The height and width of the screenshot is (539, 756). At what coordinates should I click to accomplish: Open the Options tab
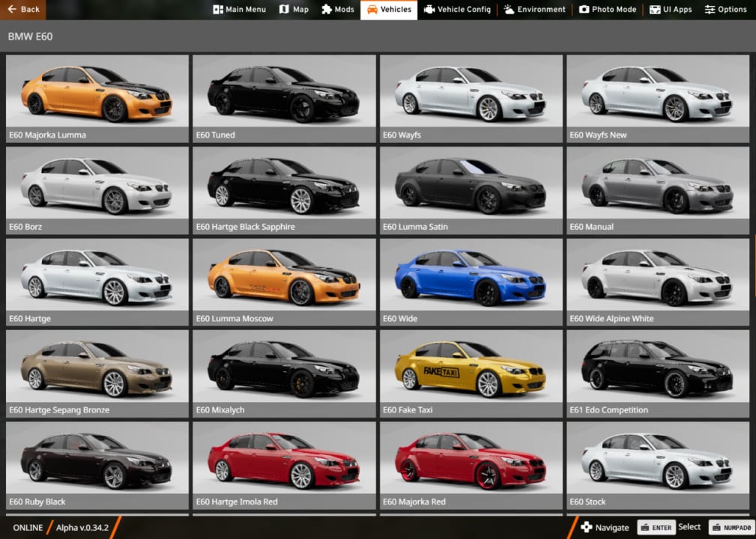point(725,9)
